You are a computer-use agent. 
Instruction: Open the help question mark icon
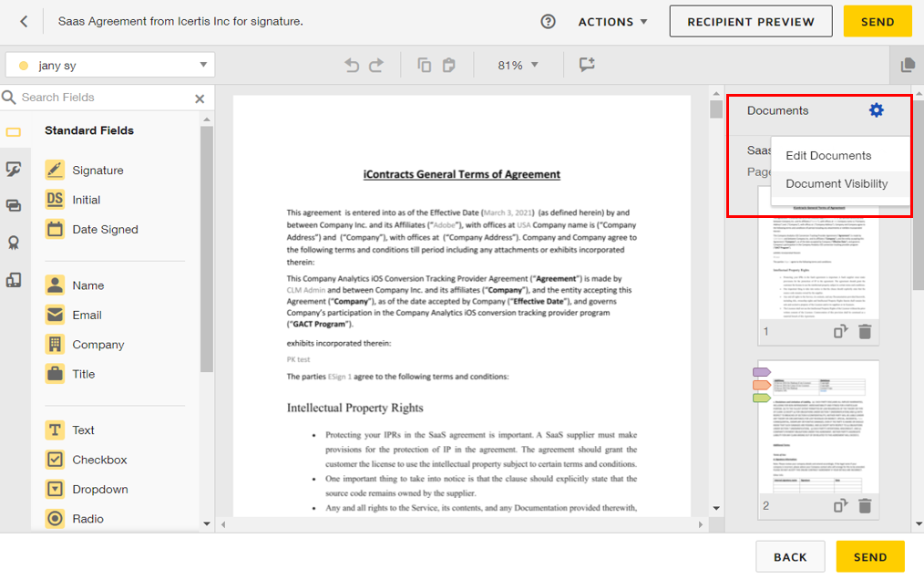click(x=548, y=22)
